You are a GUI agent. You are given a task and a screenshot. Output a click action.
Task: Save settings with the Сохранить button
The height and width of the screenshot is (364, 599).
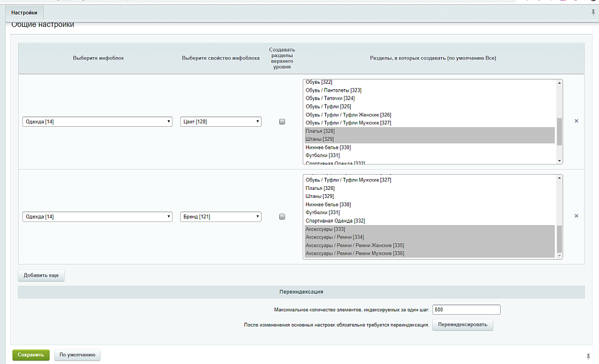[x=31, y=356]
